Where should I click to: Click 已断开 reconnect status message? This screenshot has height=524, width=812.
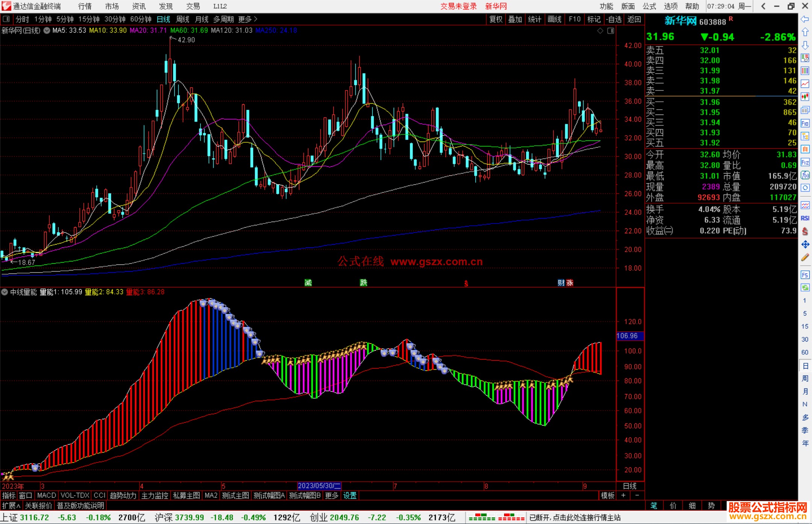click(575, 518)
